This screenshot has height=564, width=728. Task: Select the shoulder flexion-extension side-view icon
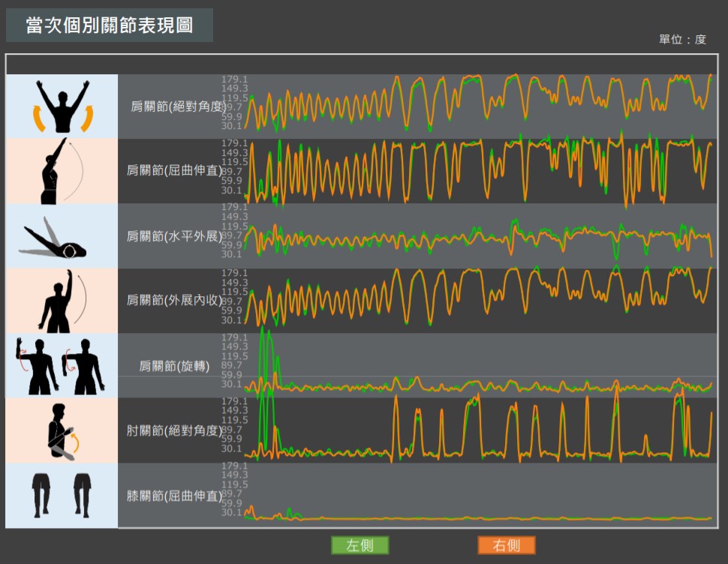click(x=62, y=171)
